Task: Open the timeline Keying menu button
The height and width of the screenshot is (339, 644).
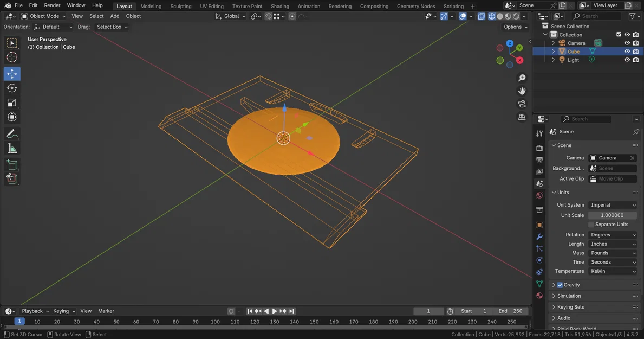Action: [x=64, y=311]
